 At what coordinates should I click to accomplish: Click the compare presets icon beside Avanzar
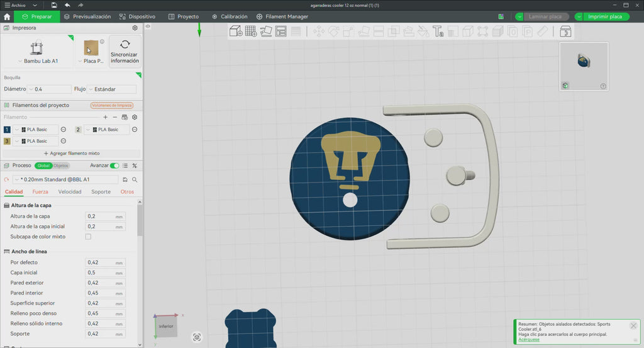pos(135,166)
